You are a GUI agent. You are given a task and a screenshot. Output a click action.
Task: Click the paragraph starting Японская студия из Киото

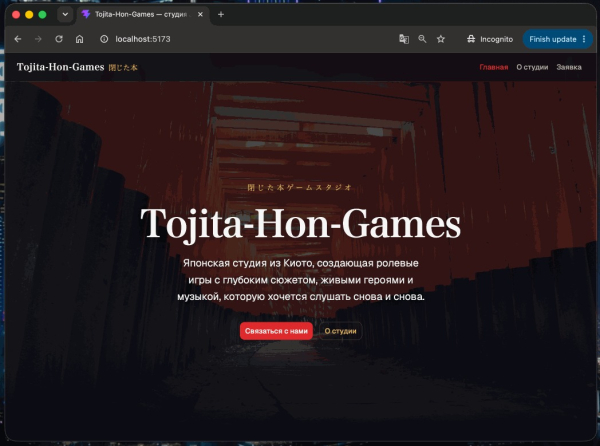pos(301,280)
